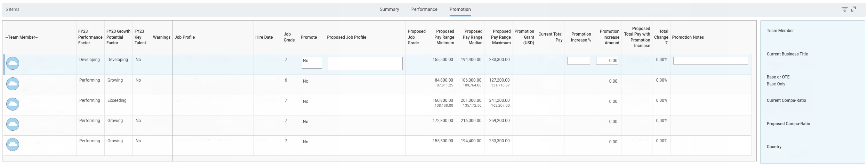Image resolution: width=868 pixels, height=167 pixels.
Task: Click the second row team member avatar
Action: 13,84
